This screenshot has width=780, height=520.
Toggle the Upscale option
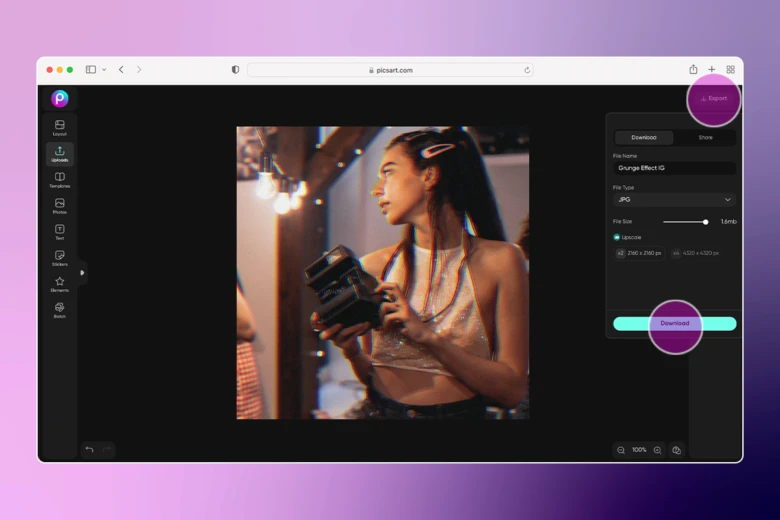[617, 237]
